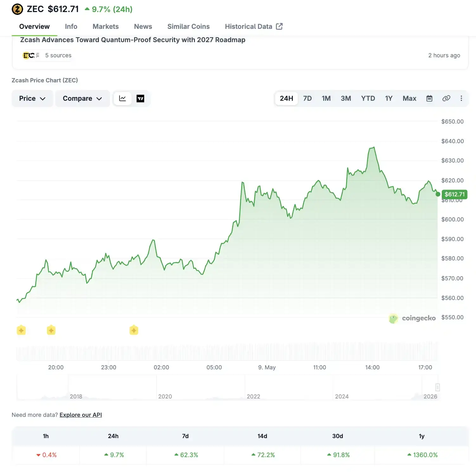
Task: Copy chart link icon
Action: (446, 99)
